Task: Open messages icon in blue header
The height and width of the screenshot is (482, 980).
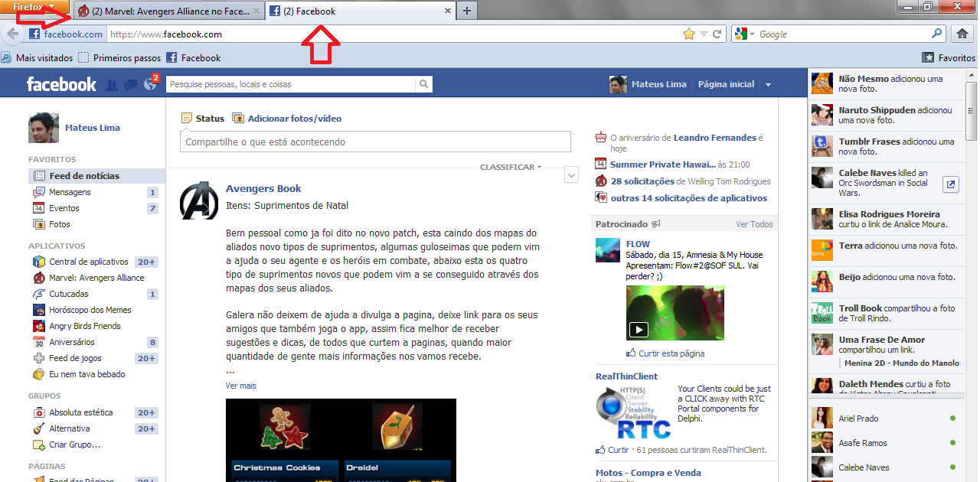Action: click(131, 85)
